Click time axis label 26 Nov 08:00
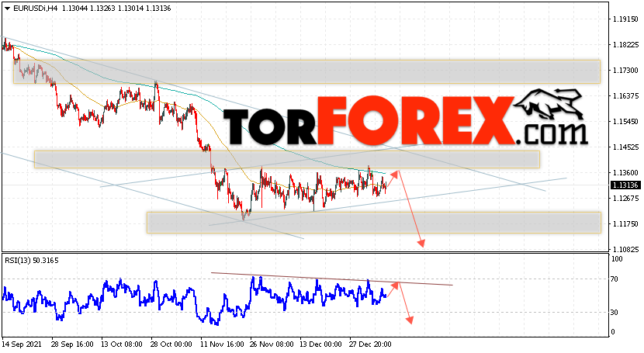This screenshot has height=353, width=644. (x=272, y=344)
